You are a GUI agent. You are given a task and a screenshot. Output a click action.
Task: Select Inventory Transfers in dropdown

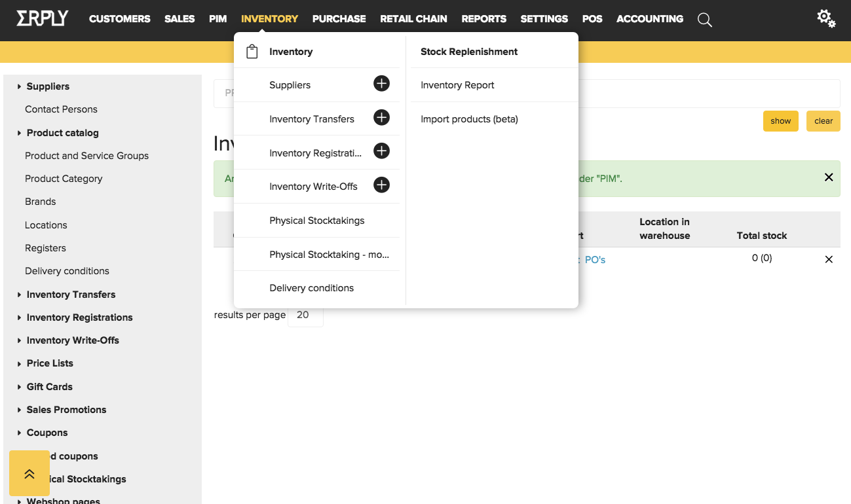(312, 119)
